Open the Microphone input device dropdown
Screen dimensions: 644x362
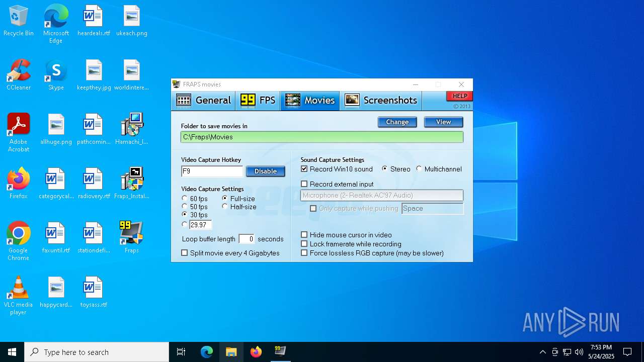[382, 195]
